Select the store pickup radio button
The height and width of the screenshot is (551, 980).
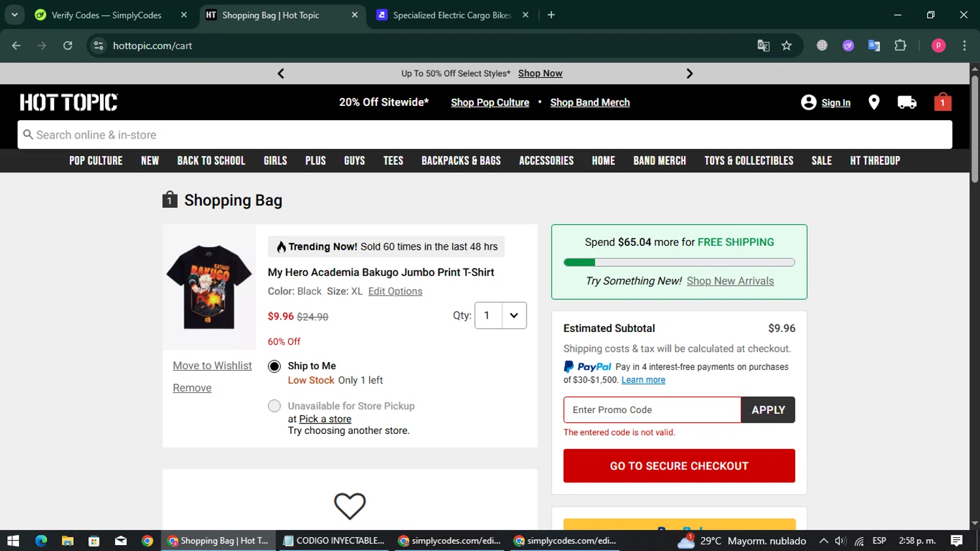[x=274, y=407]
